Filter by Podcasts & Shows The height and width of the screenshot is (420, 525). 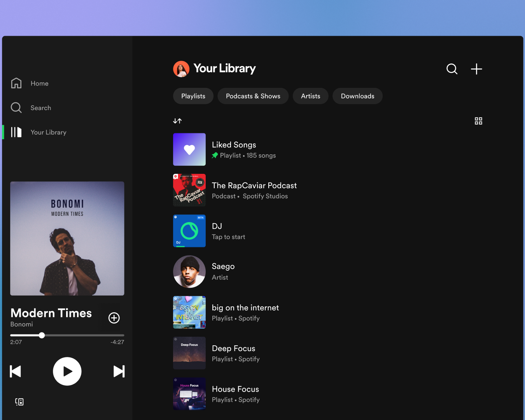[253, 96]
